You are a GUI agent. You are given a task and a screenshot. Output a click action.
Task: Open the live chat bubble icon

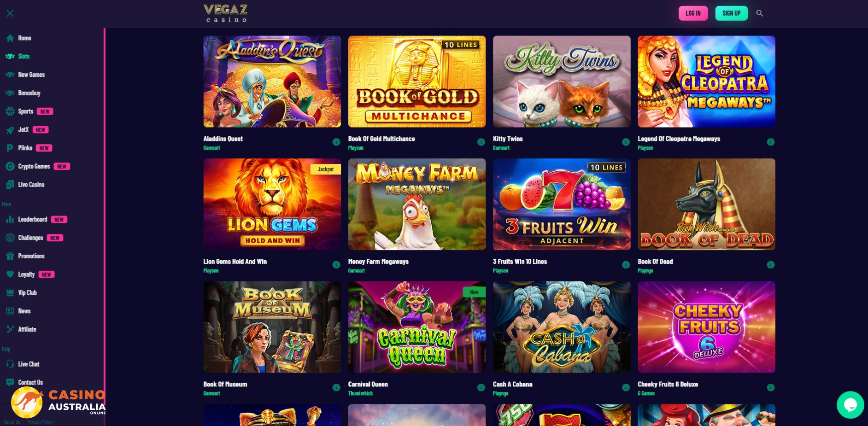point(850,405)
